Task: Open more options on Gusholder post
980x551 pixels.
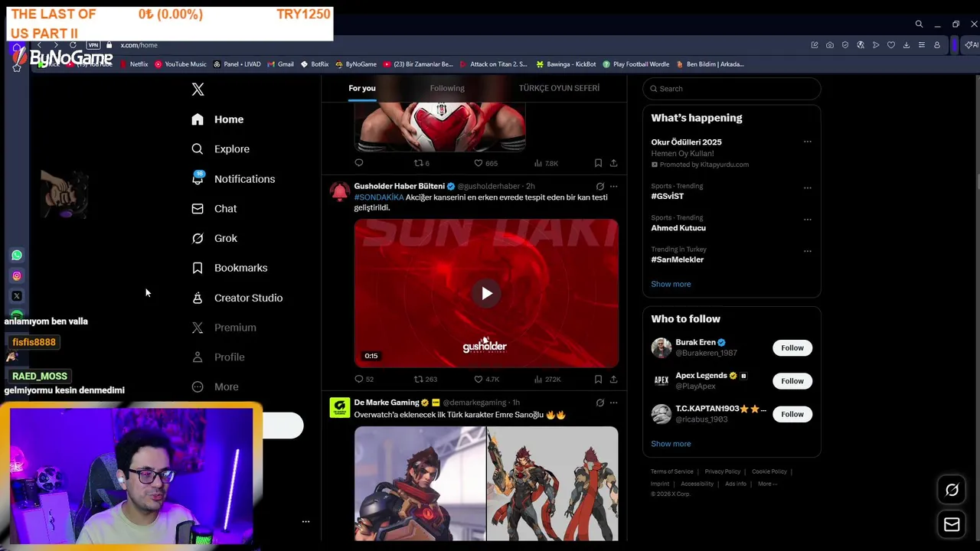Action: pyautogui.click(x=613, y=186)
